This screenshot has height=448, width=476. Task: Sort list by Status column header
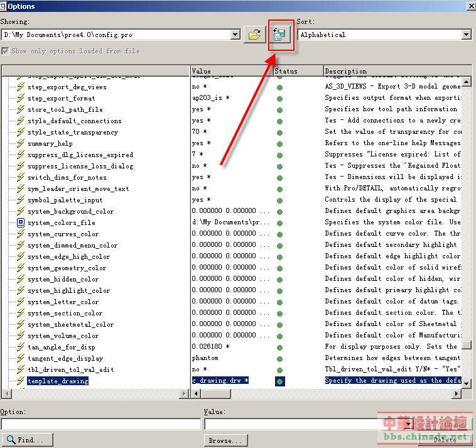click(x=298, y=71)
